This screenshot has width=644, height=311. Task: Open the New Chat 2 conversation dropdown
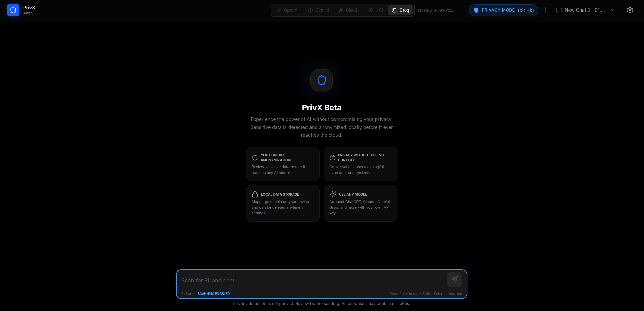[585, 10]
